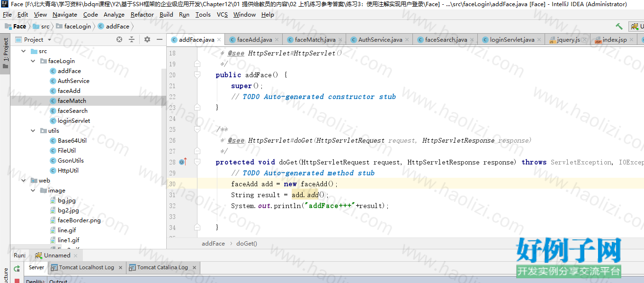Collapse the src folder
The height and width of the screenshot is (283, 644).
pyautogui.click(x=23, y=51)
